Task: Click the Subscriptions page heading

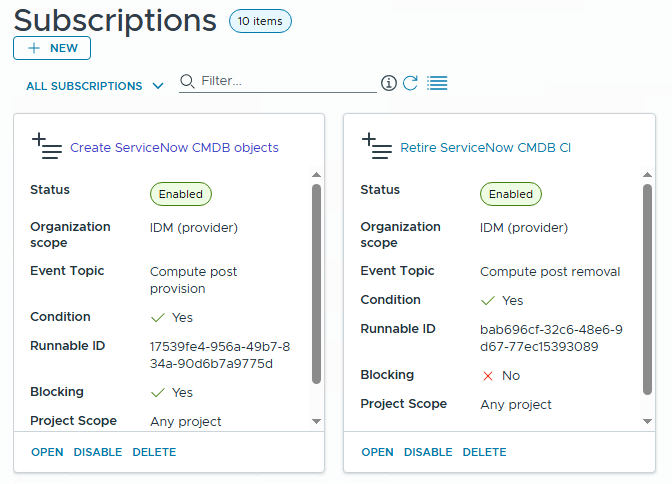Action: (115, 20)
